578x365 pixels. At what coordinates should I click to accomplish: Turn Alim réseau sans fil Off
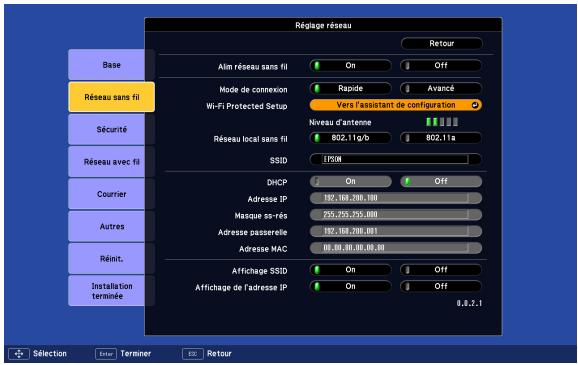[x=441, y=66]
